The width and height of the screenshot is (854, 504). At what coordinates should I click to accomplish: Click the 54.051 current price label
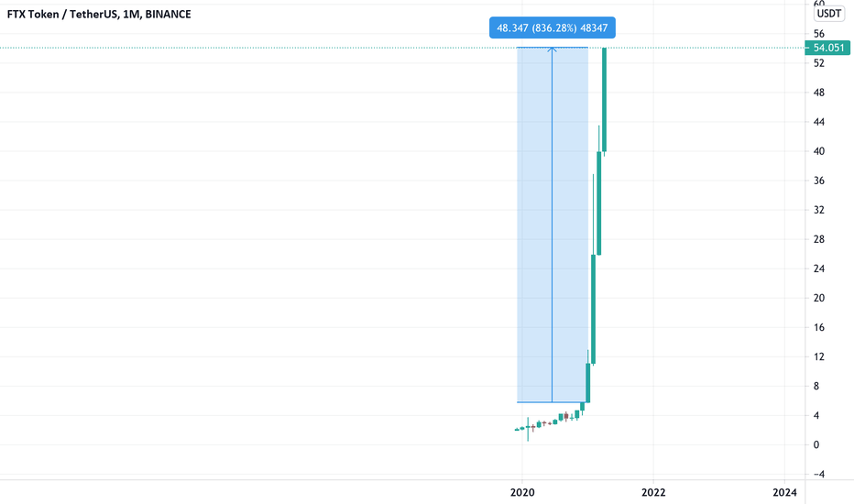tap(827, 48)
